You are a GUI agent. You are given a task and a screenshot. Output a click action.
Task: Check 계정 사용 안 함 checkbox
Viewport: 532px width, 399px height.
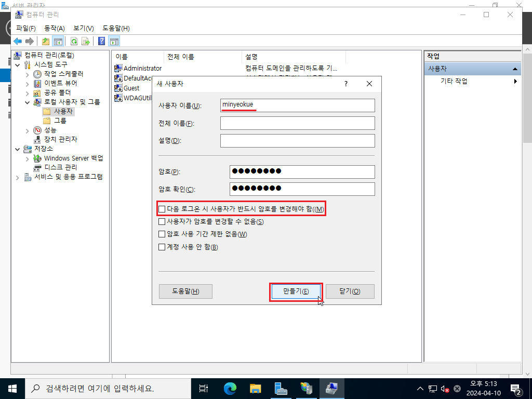click(x=162, y=247)
